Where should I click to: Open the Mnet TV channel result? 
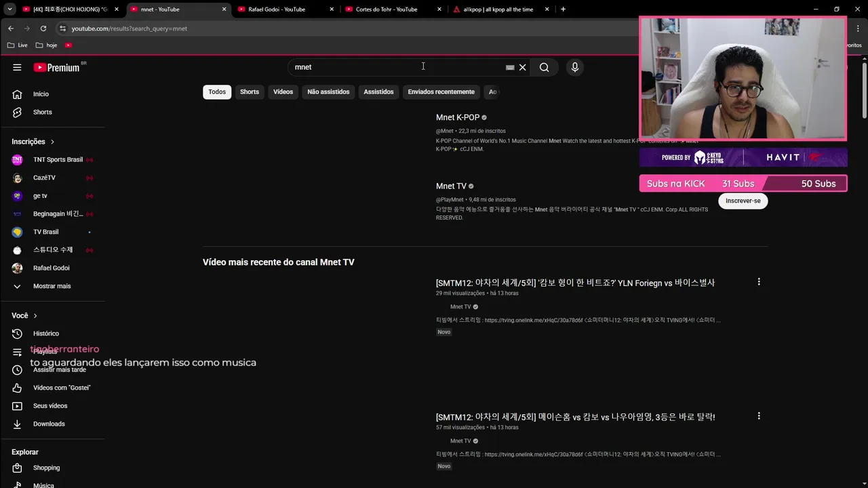point(451,186)
